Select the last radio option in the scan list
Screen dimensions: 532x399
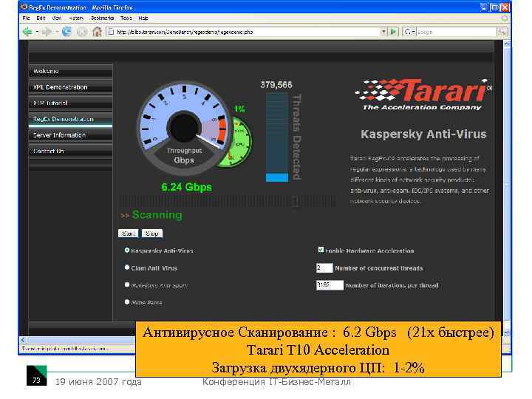point(127,302)
